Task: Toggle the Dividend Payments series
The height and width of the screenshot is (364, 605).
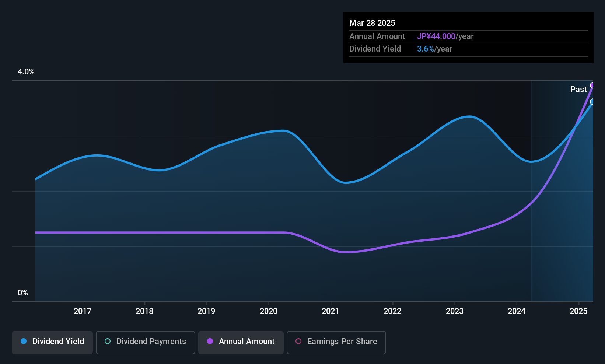Action: 146,343
